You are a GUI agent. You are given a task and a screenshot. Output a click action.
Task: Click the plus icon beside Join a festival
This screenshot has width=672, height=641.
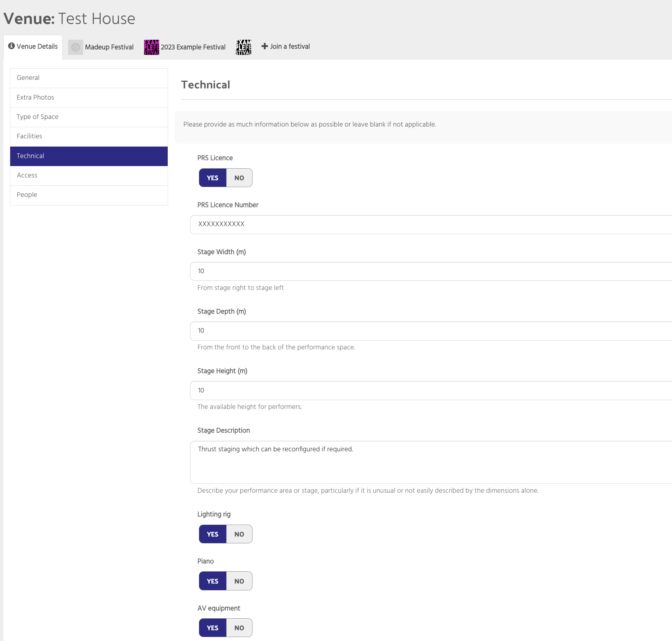(265, 46)
